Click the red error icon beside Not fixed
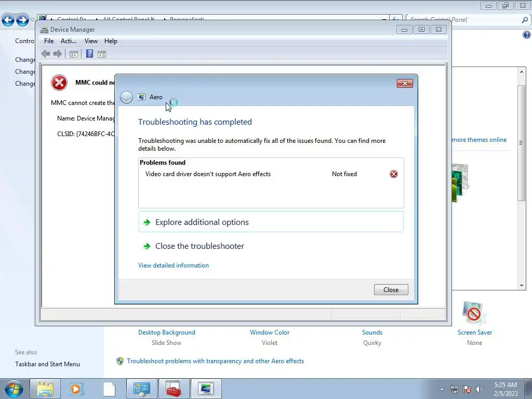 (394, 174)
